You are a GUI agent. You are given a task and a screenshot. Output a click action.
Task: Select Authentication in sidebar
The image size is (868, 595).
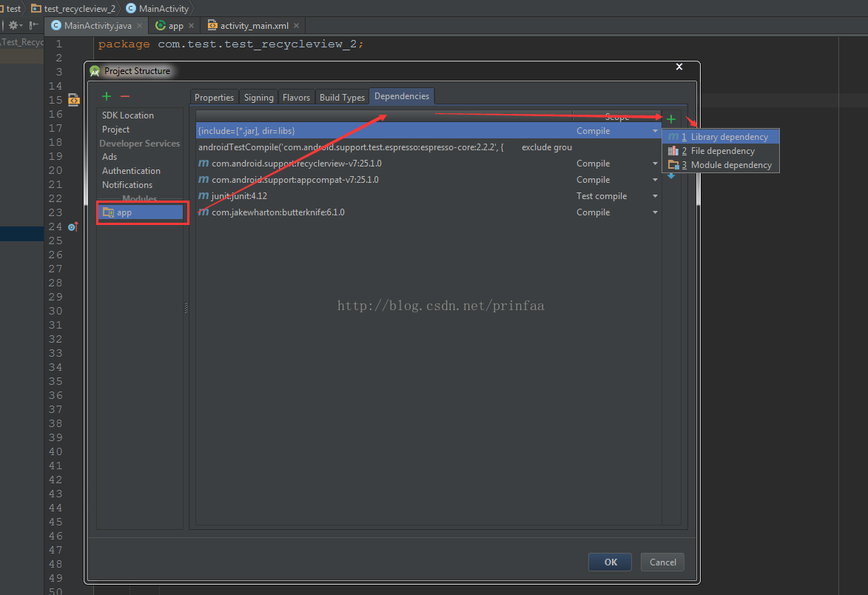coord(131,170)
